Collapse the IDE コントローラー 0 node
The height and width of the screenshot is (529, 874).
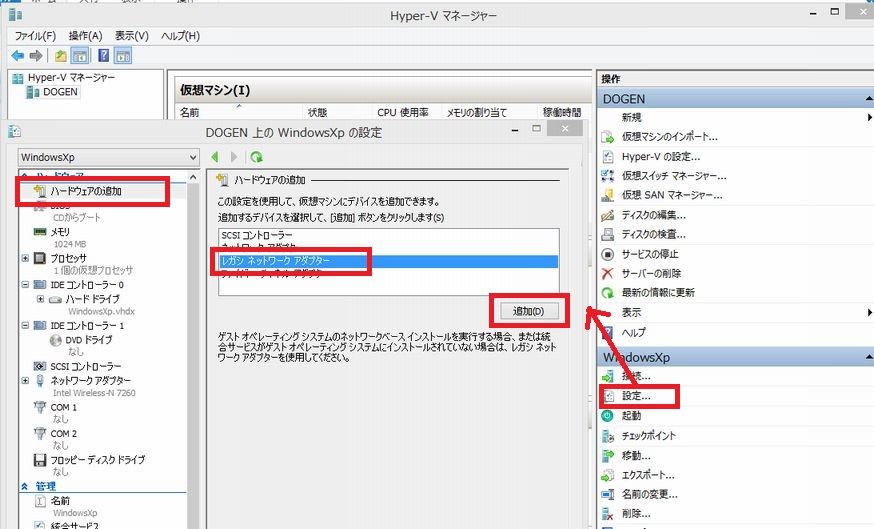(x=25, y=284)
